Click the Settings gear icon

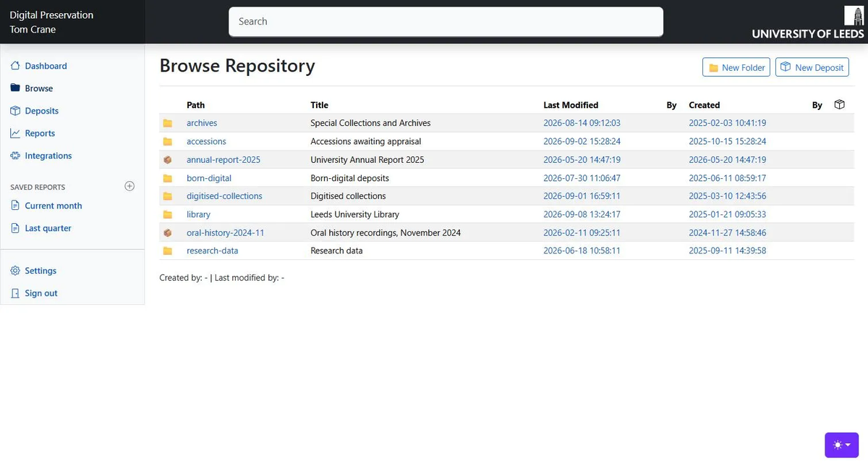[x=15, y=271]
